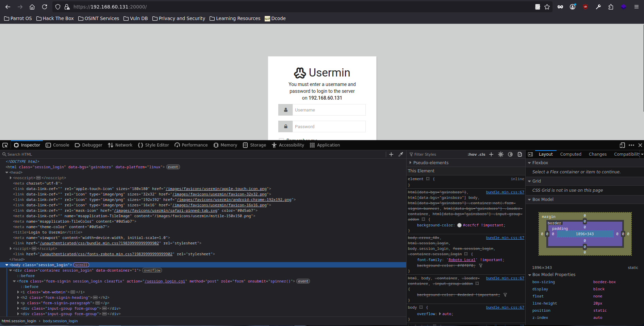Screen dimensions: 644x326
Task: Open the fonts-roboto.min.css stylesheet link
Action: (106, 254)
